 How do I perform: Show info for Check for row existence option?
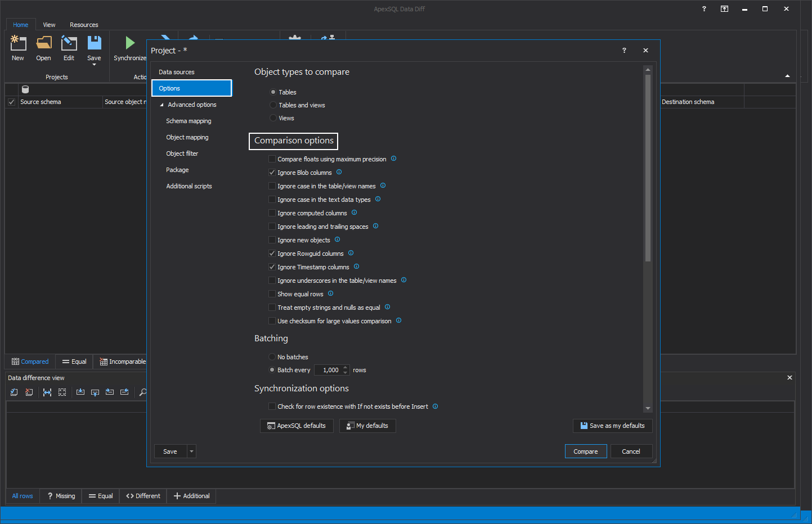(x=436, y=406)
